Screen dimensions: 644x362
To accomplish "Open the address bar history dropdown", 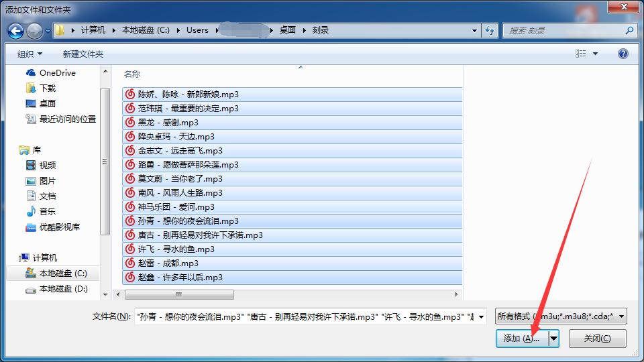I will pos(474,30).
